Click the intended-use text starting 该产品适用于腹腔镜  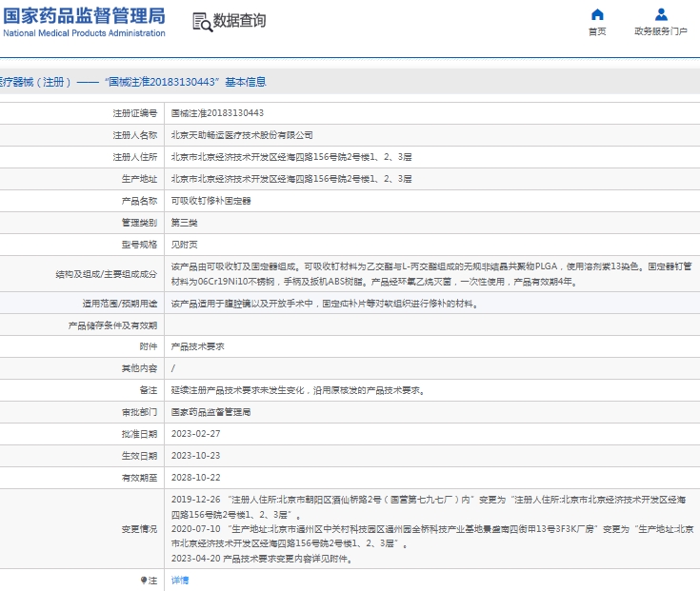click(325, 304)
